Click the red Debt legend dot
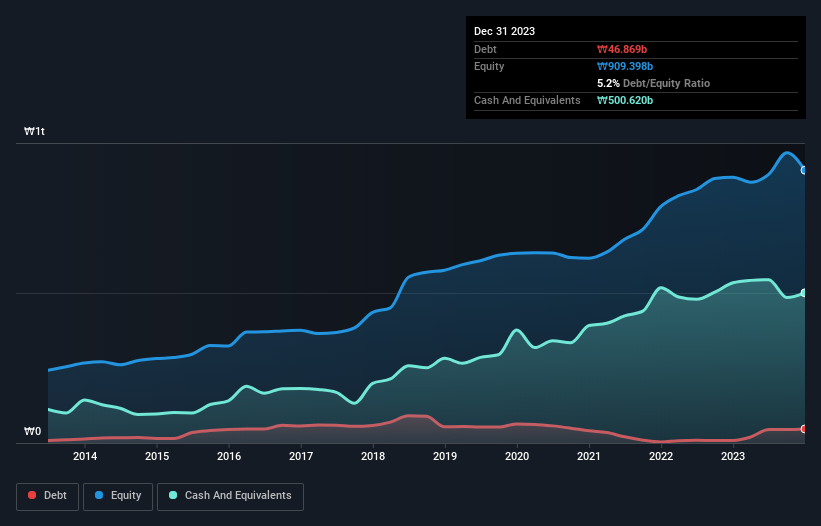The image size is (821, 526). (32, 495)
